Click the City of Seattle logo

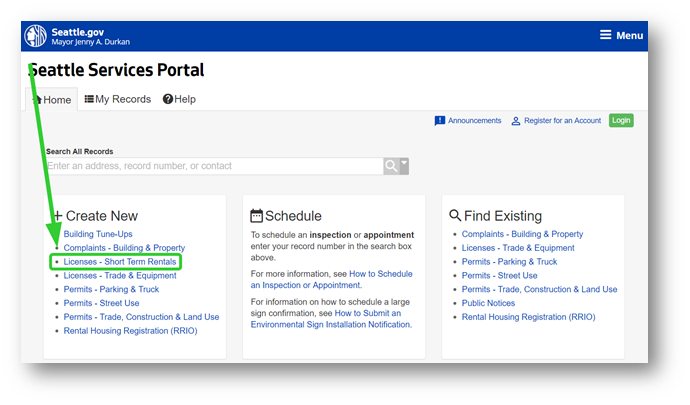point(36,36)
